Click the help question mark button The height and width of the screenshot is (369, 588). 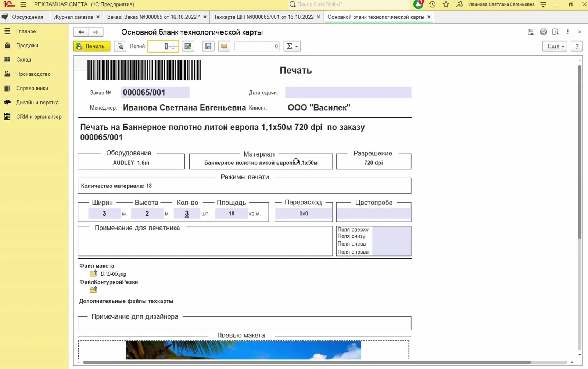coord(577,46)
